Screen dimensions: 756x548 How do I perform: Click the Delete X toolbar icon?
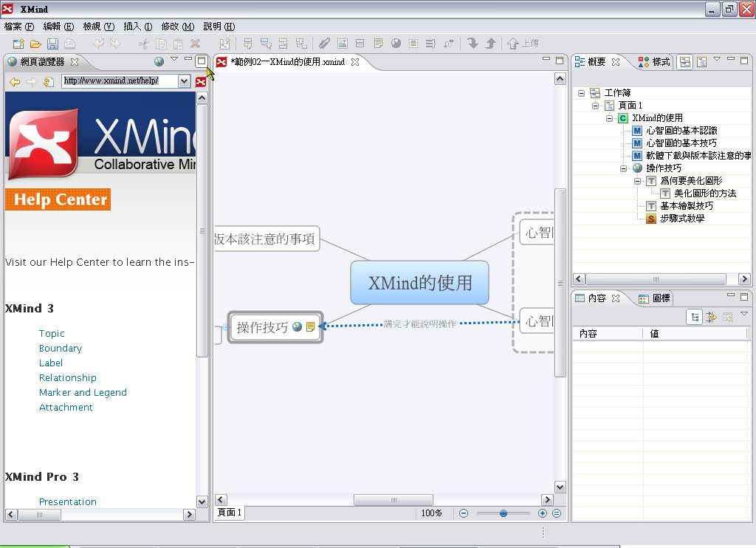(x=195, y=44)
